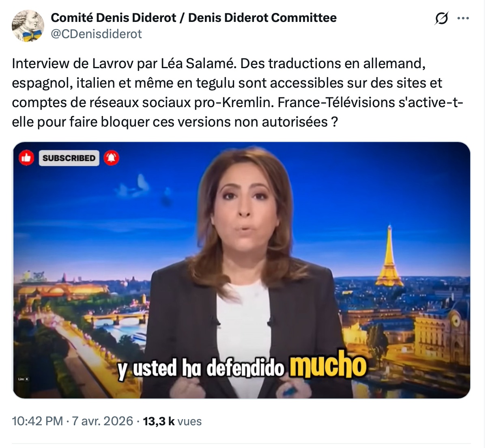The width and height of the screenshot is (486, 448).
Task: Click the illuminated bridge in the video background
Action: tap(116, 319)
